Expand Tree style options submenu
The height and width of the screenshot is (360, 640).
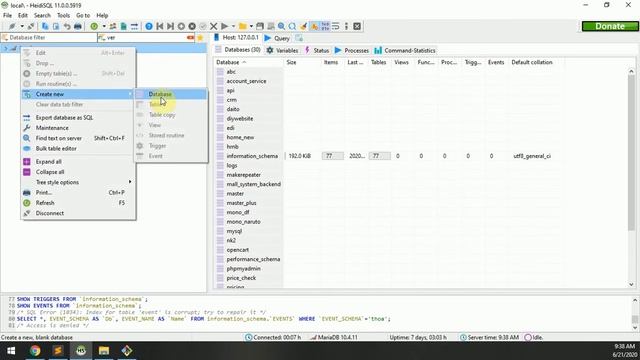pyautogui.click(x=78, y=182)
